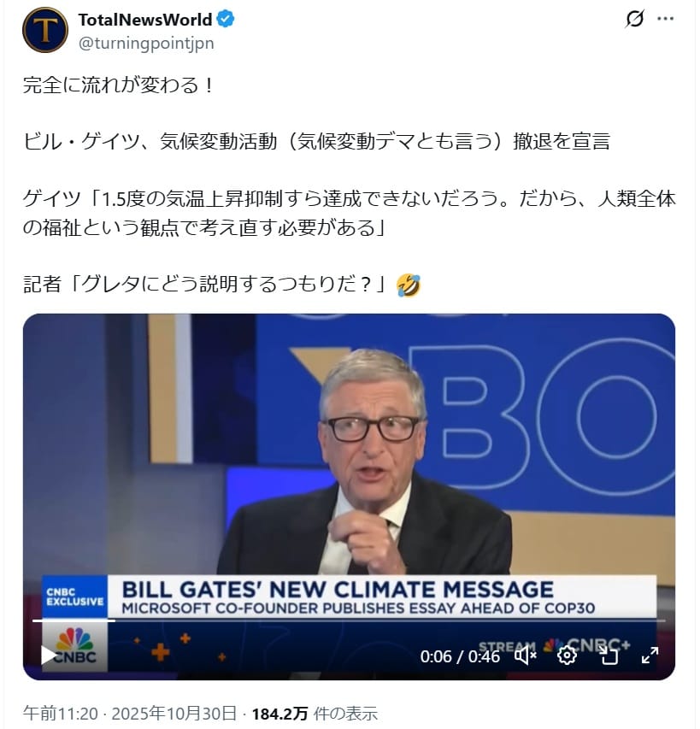View the 184.2万 件の表示 count
The height and width of the screenshot is (729, 700).
pyautogui.click(x=315, y=714)
